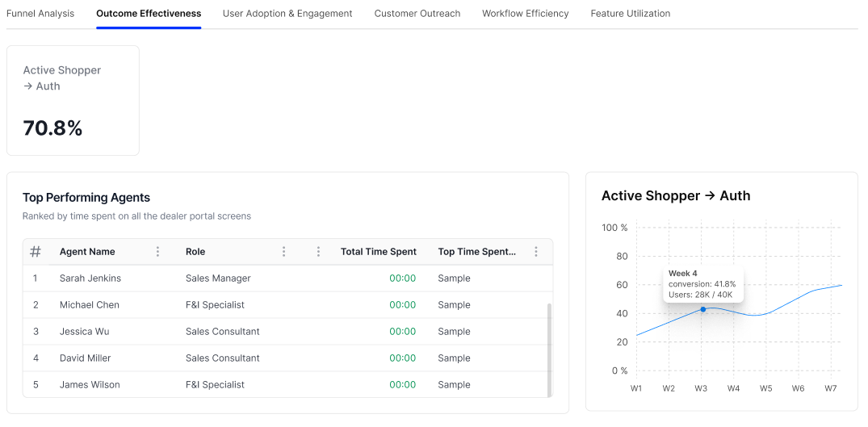
Task: Sort by Total Time Spent header
Action: [x=379, y=252]
